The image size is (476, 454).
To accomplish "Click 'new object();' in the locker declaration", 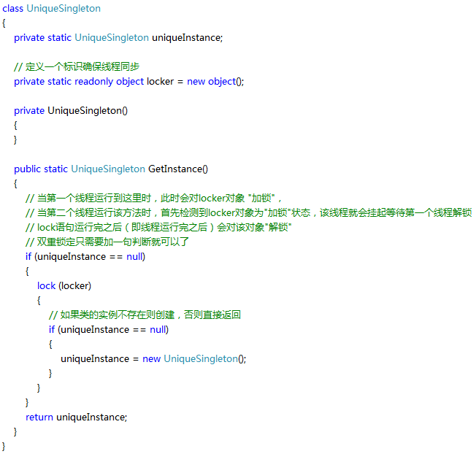I will click(215, 82).
